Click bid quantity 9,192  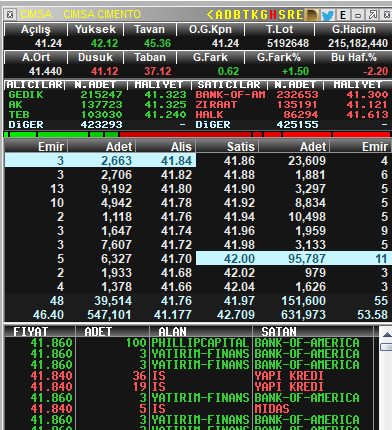[116, 189]
